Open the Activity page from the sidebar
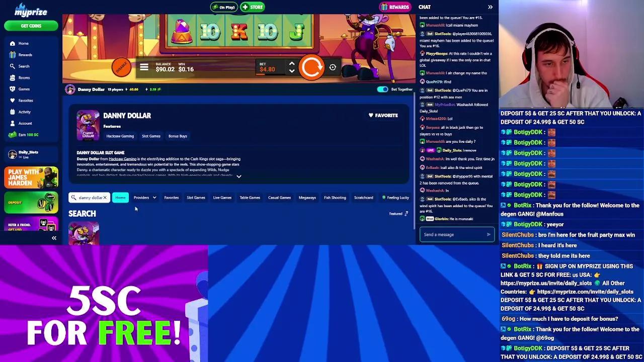The width and height of the screenshot is (644, 362). 24,112
